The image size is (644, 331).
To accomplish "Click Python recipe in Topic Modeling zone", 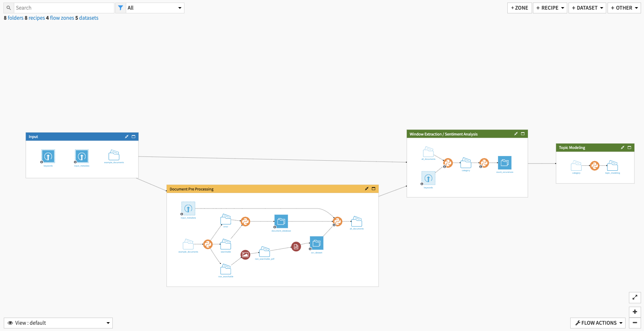I will pyautogui.click(x=595, y=166).
